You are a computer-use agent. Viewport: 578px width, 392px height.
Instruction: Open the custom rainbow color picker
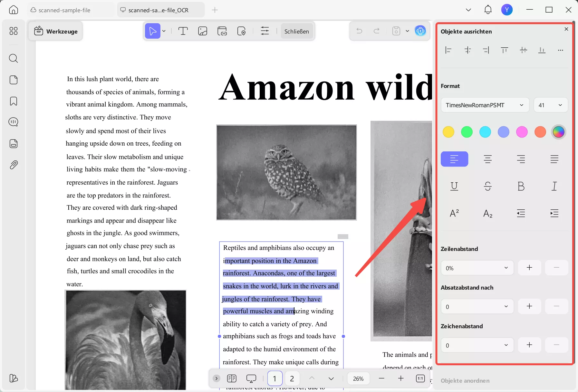point(558,132)
